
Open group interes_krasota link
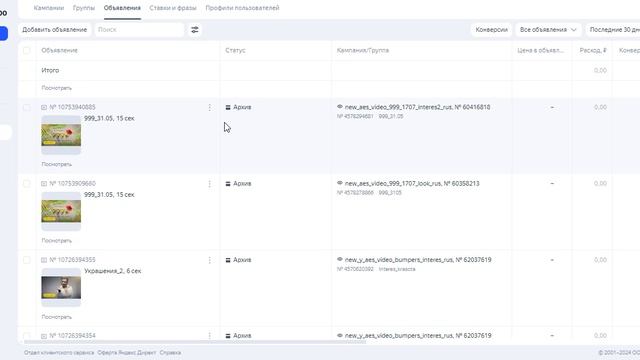point(397,269)
